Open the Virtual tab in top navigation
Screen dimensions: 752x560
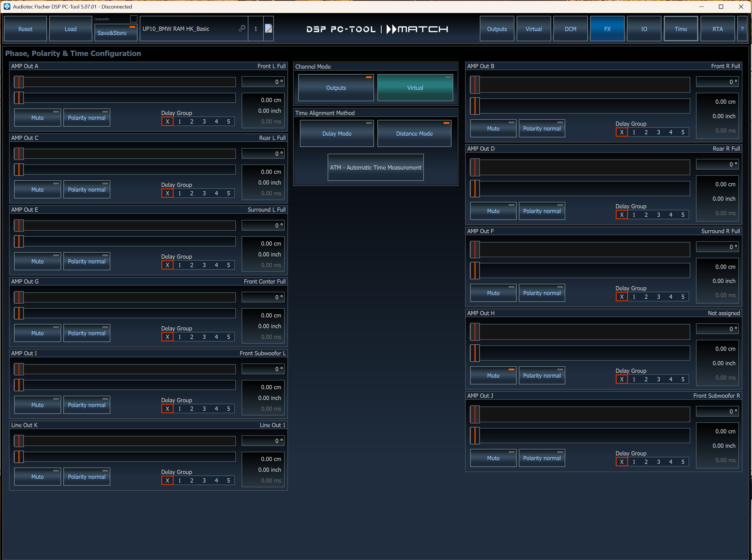(534, 29)
